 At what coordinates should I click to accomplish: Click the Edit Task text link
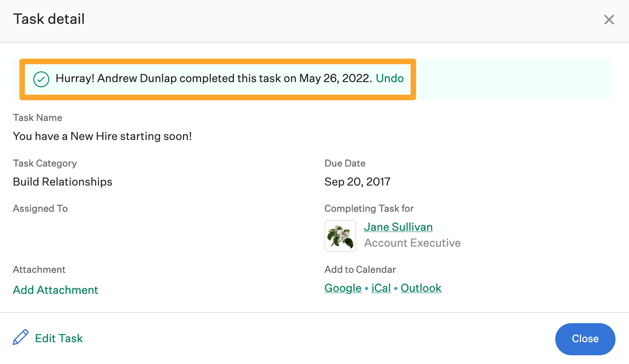point(59,338)
